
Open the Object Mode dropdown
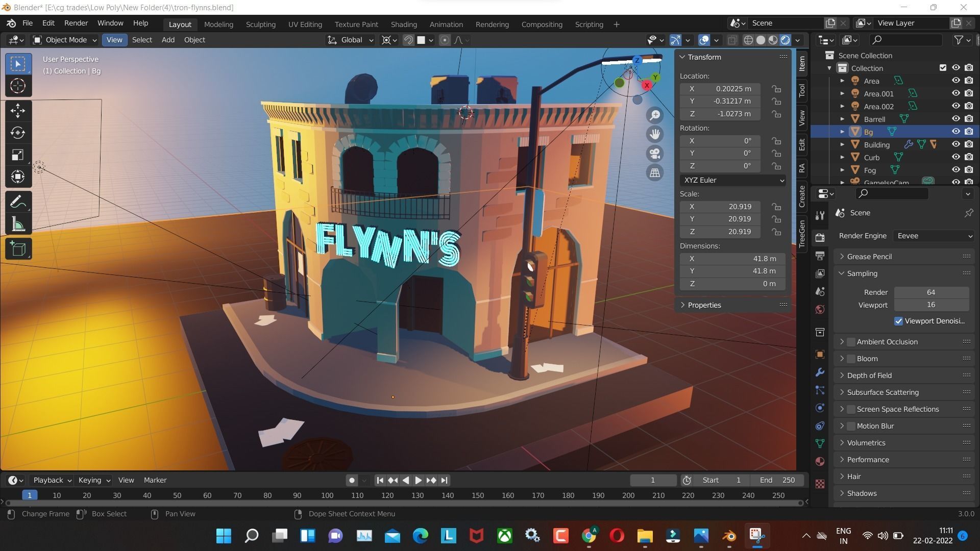click(x=65, y=40)
